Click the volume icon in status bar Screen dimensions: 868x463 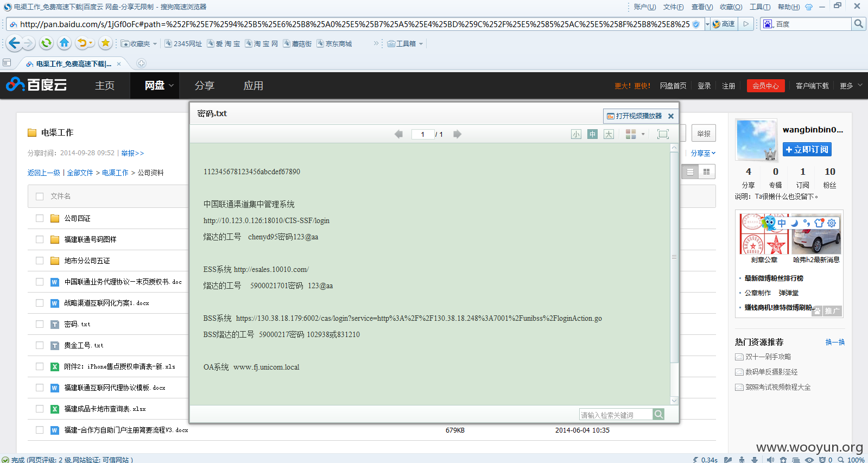pyautogui.click(x=770, y=459)
